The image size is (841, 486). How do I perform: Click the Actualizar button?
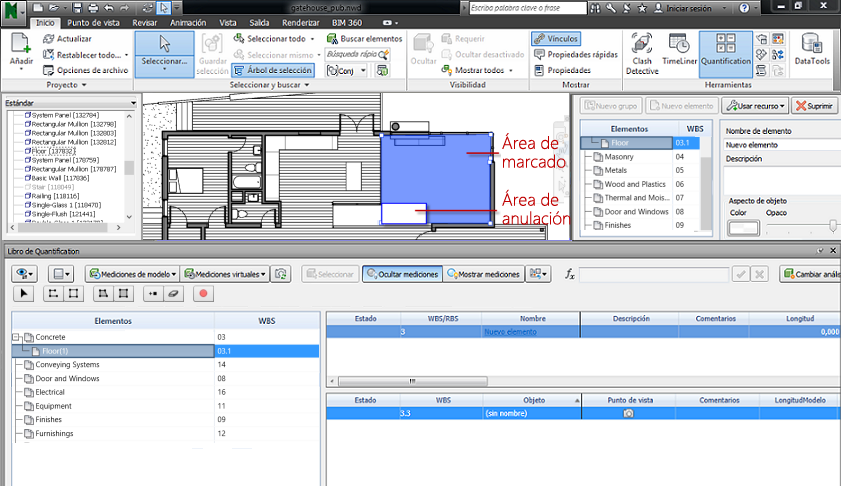click(x=67, y=39)
